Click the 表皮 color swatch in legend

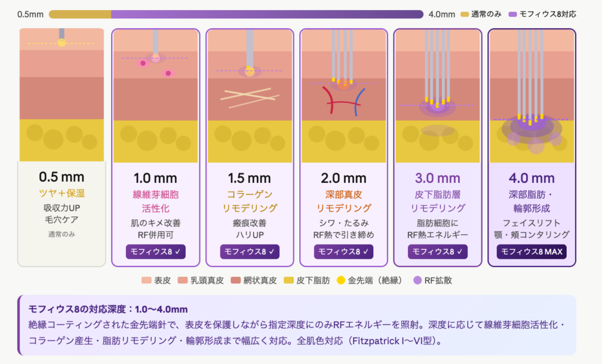tap(146, 280)
